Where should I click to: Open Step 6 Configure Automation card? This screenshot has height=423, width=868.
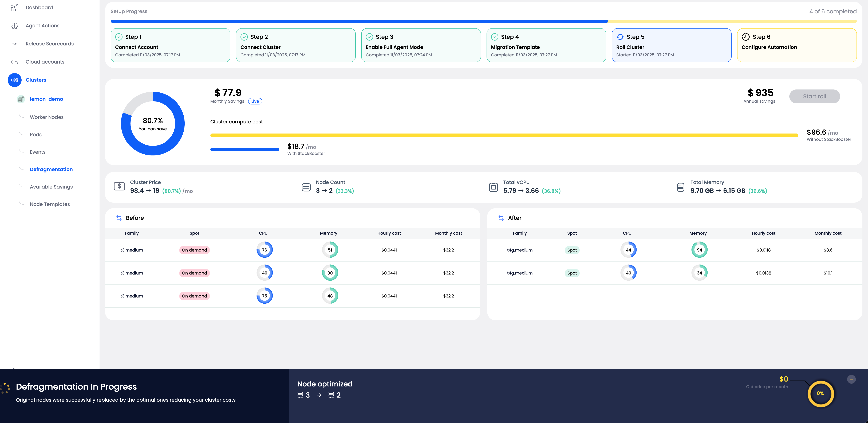(796, 45)
